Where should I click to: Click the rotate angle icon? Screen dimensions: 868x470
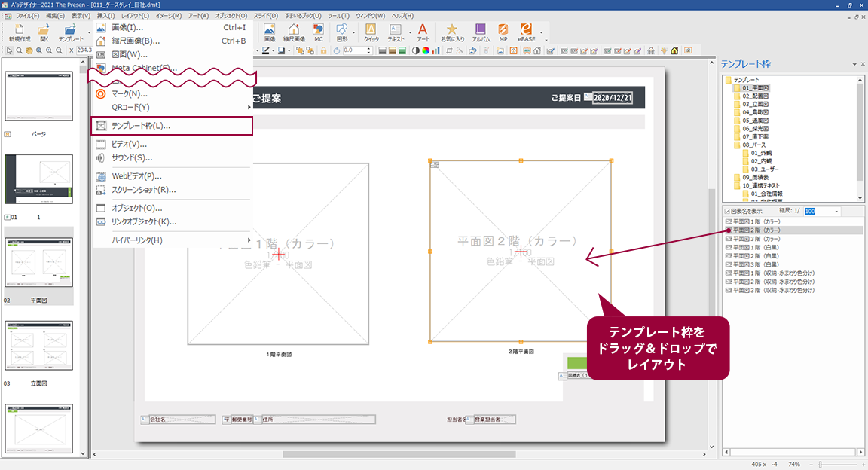click(337, 50)
